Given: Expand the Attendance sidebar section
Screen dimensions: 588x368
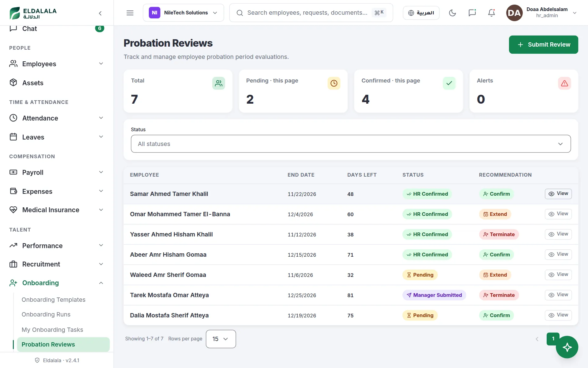Looking at the screenshot, I should 57,118.
